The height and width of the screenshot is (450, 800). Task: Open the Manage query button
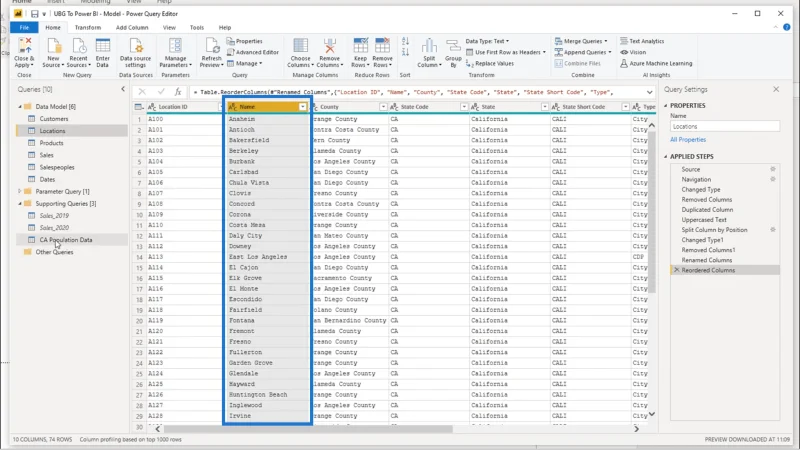pyautogui.click(x=244, y=63)
